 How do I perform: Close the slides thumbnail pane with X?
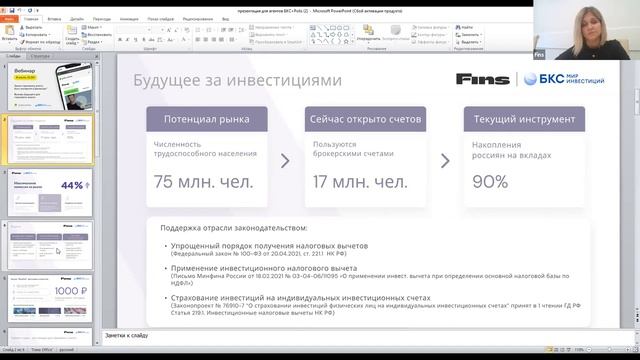tap(97, 56)
